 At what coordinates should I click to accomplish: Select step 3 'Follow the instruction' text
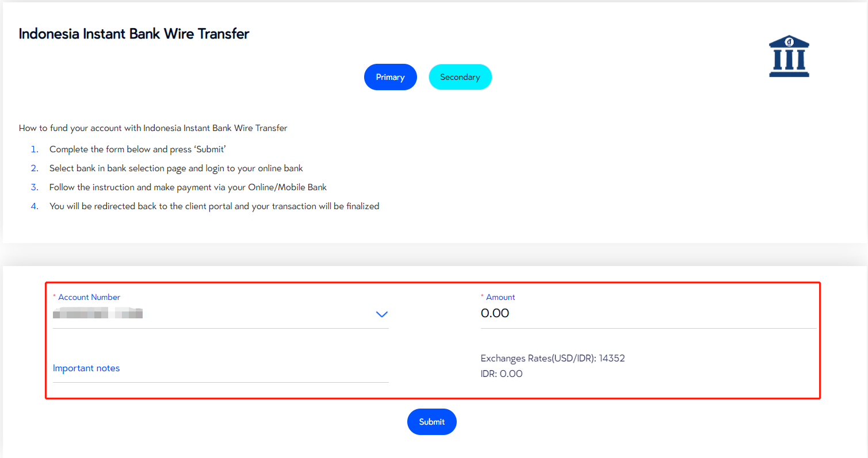click(188, 187)
